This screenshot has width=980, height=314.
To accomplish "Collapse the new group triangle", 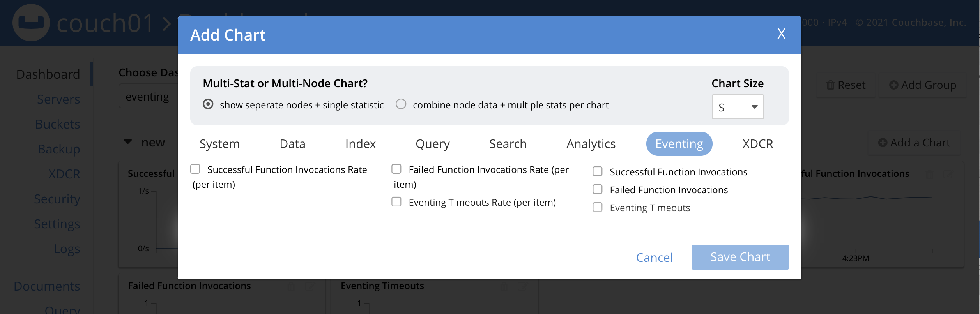I will tap(128, 142).
